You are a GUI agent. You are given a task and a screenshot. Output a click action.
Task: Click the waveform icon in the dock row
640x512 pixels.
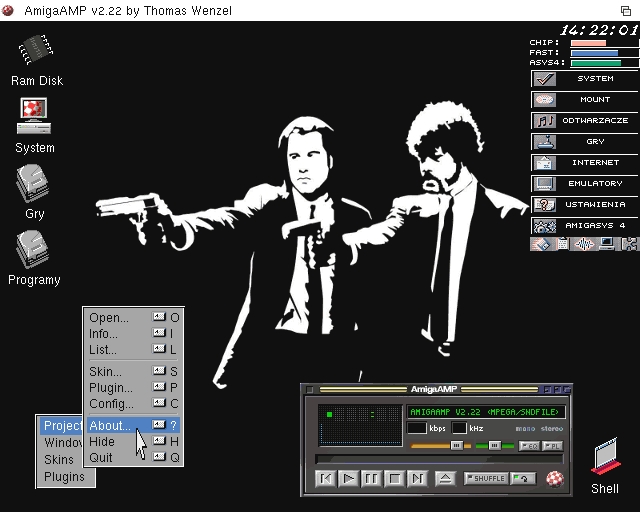(x=584, y=244)
